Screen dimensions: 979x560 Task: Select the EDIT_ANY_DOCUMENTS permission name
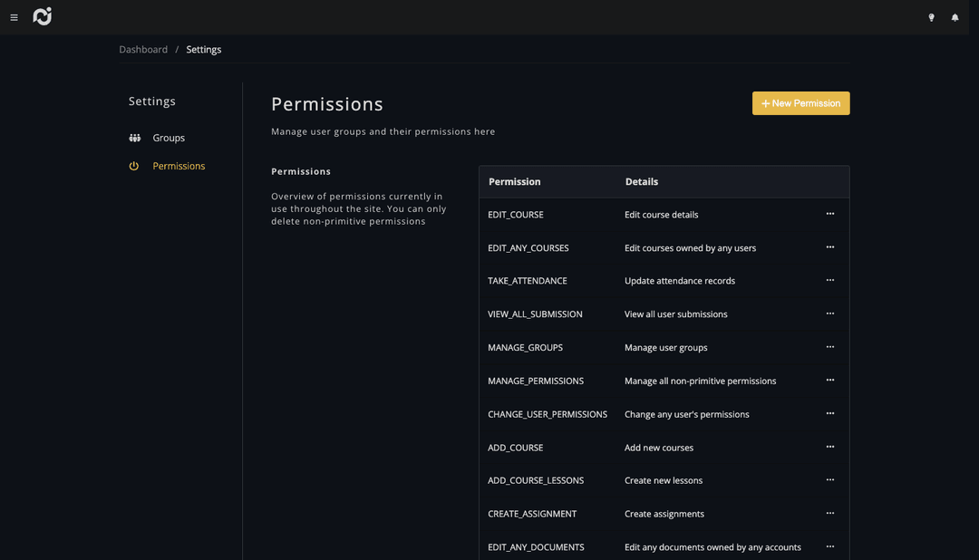coord(536,547)
